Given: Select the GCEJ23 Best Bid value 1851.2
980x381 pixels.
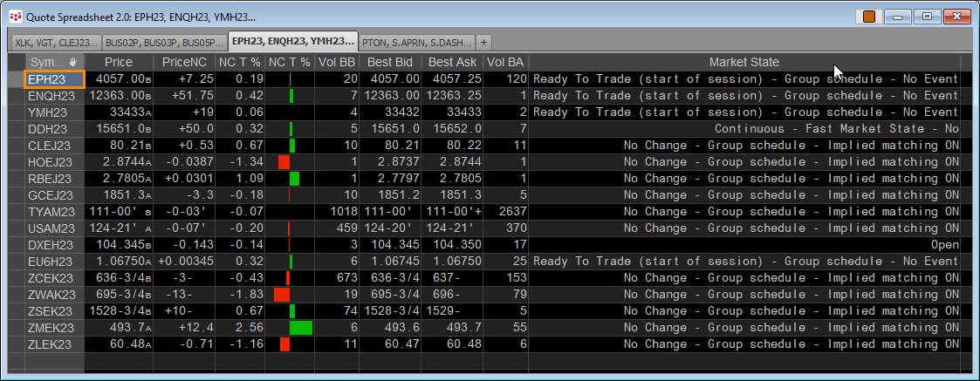Looking at the screenshot, I should click(389, 195).
